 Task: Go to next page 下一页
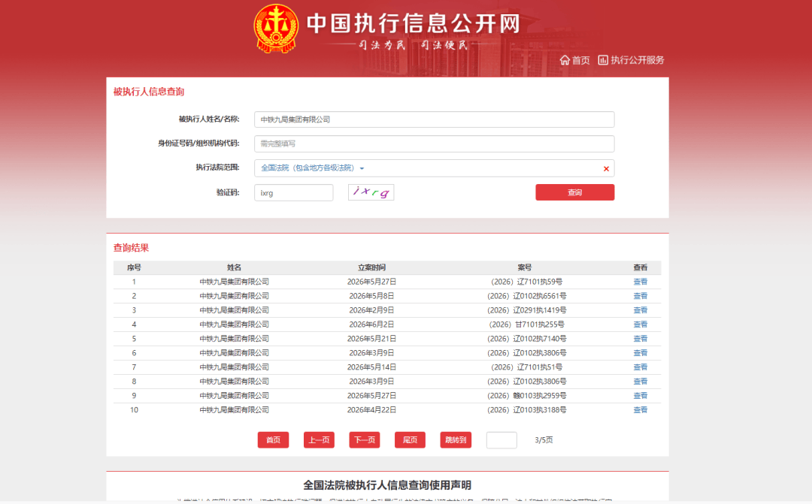(365, 440)
